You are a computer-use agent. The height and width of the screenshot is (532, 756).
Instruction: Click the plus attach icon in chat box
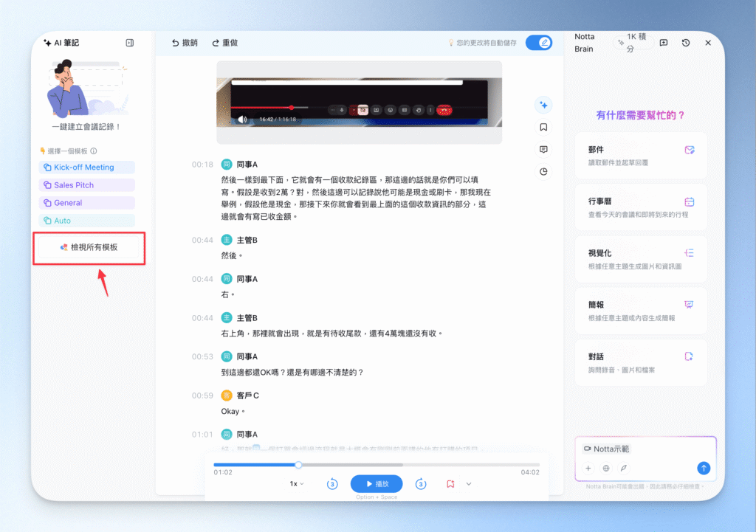click(x=588, y=469)
